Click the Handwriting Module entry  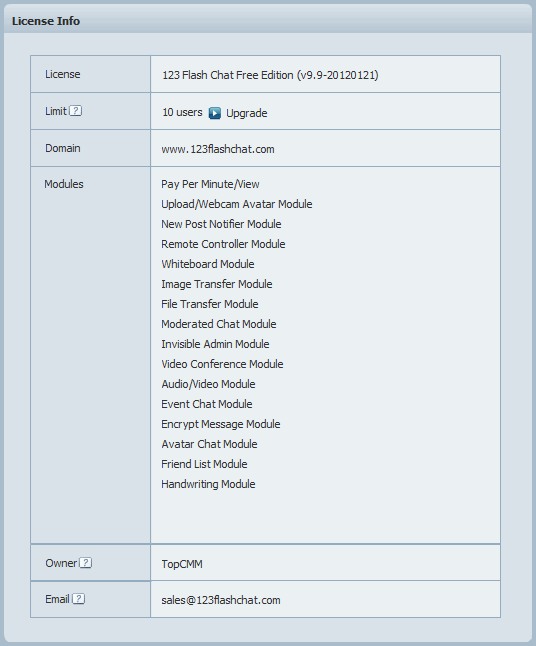pos(208,484)
